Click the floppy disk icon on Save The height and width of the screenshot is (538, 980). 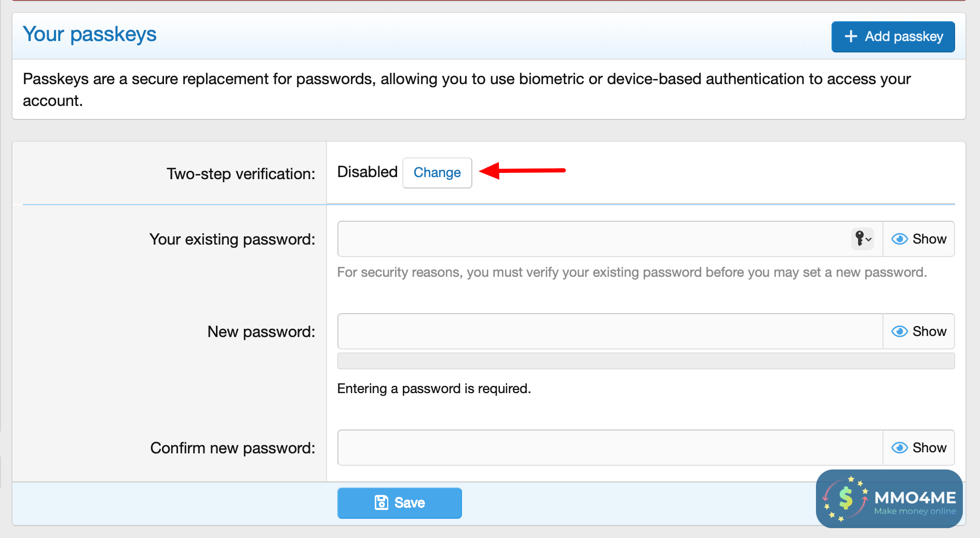click(382, 503)
